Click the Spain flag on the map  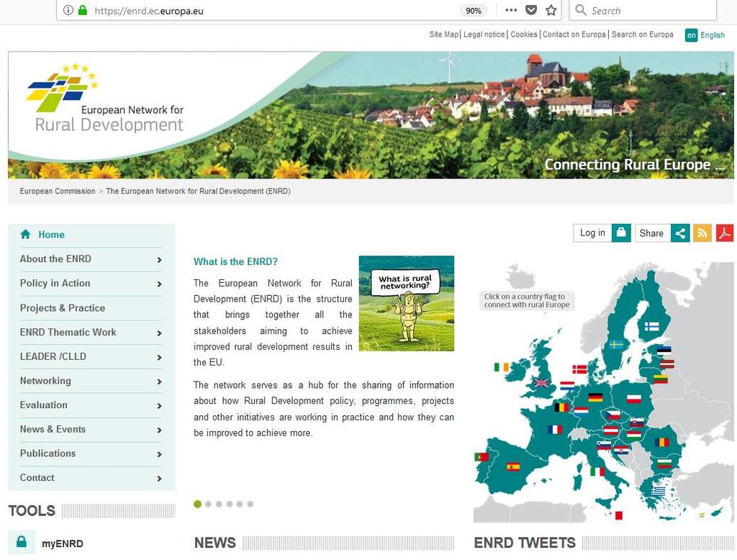coord(513,467)
